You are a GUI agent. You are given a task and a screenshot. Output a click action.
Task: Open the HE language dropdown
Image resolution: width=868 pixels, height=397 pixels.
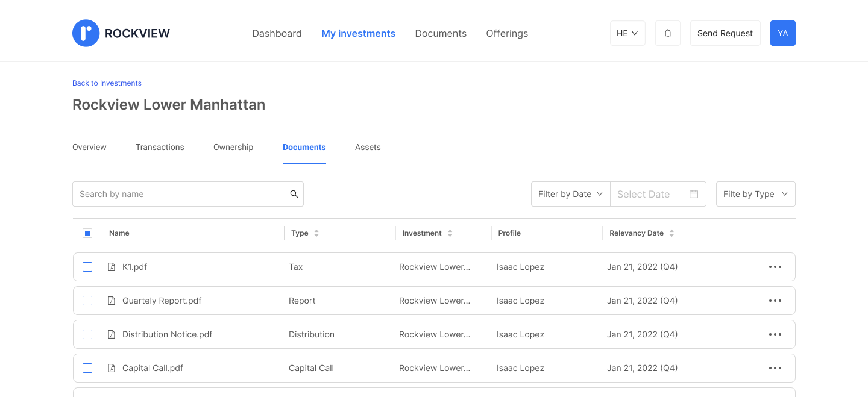coord(627,33)
